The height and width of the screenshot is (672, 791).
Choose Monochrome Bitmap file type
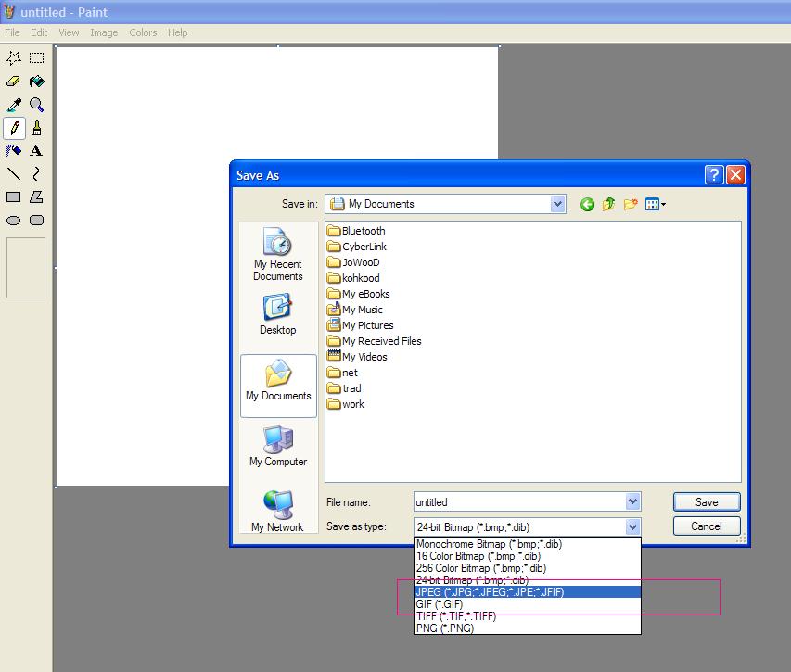[x=527, y=544]
